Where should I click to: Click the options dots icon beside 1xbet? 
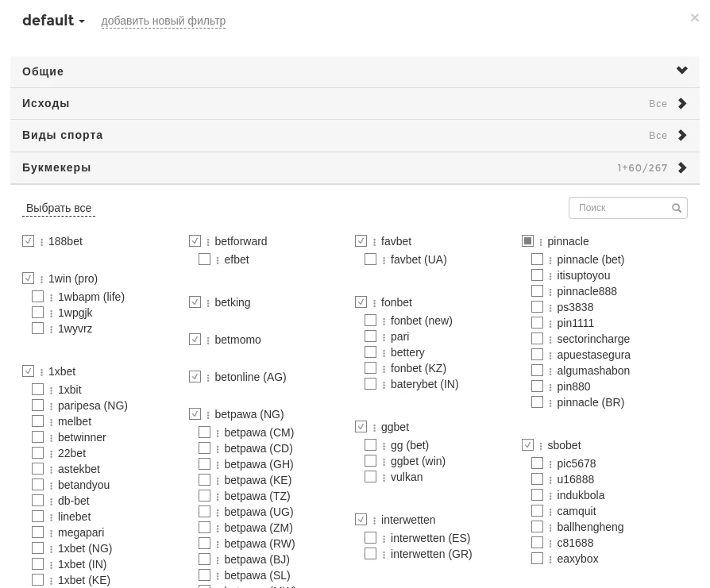42,372
